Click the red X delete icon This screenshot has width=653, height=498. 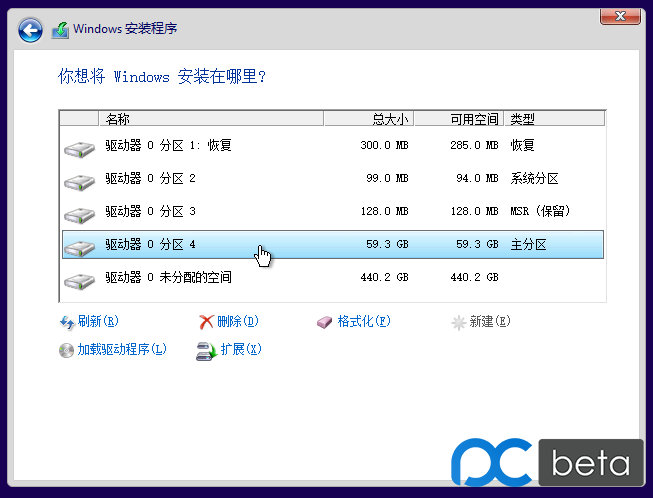206,322
